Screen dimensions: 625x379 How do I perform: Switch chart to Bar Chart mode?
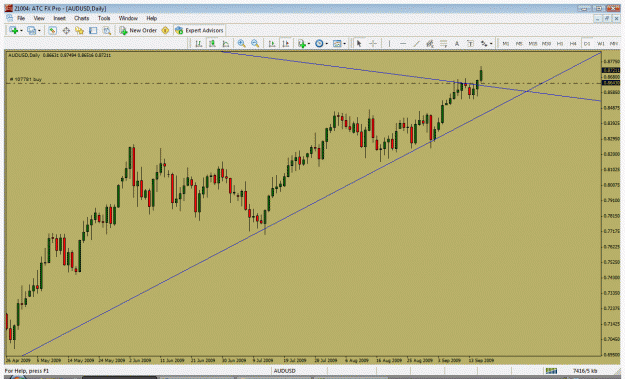tap(198, 43)
